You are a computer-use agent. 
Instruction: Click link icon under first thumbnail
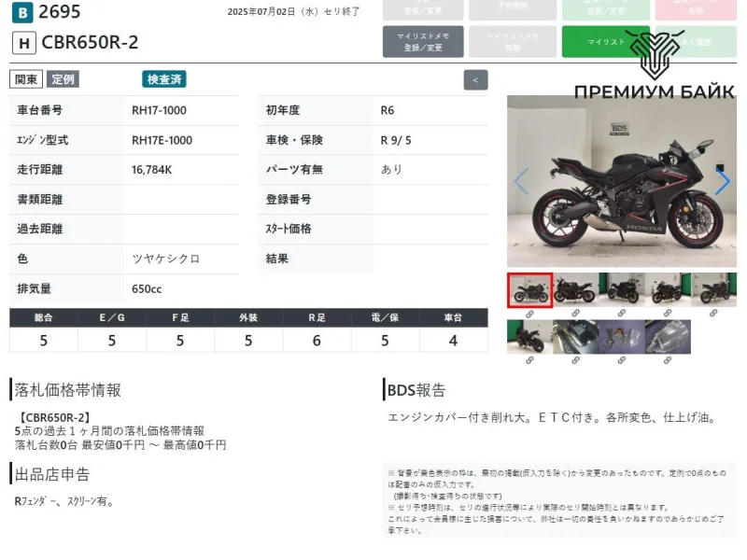(x=529, y=314)
